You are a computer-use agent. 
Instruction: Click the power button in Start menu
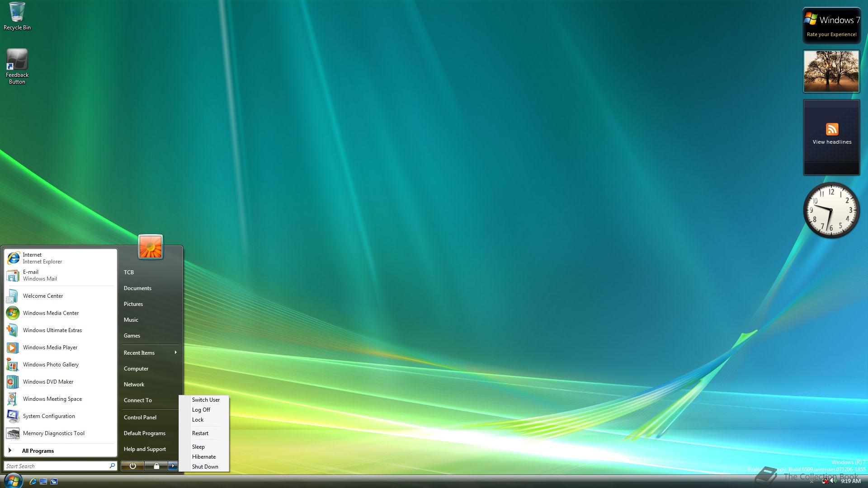132,466
